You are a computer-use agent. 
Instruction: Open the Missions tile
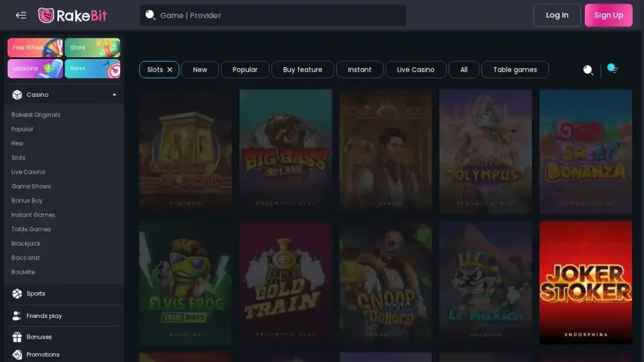[x=35, y=69]
